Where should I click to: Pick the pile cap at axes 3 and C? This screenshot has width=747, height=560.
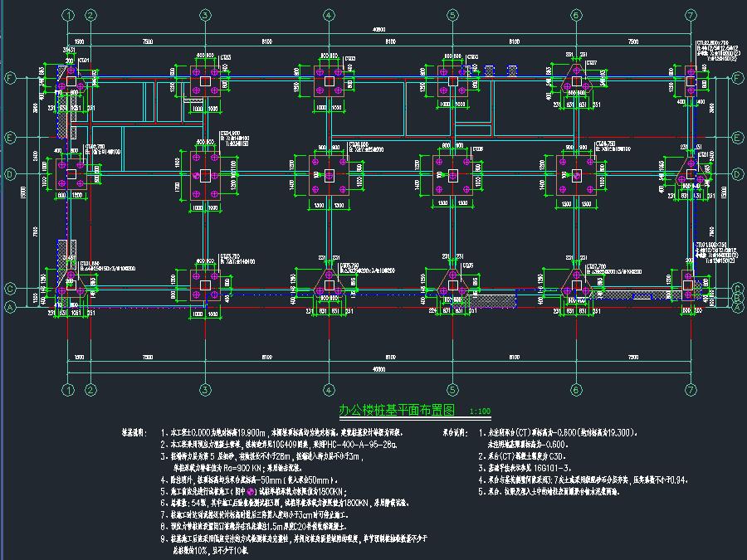click(x=205, y=285)
